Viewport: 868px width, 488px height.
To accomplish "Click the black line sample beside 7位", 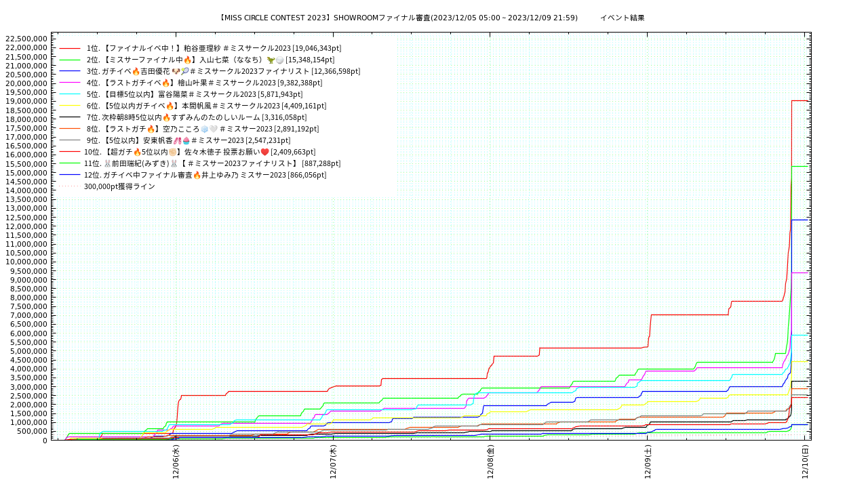I will (x=70, y=117).
